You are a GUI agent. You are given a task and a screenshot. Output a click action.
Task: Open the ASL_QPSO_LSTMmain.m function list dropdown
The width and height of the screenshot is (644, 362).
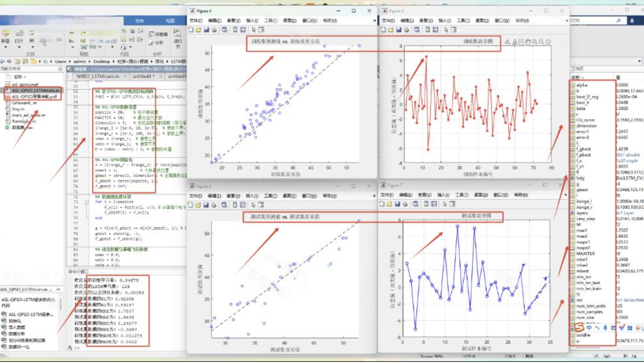coord(59,289)
